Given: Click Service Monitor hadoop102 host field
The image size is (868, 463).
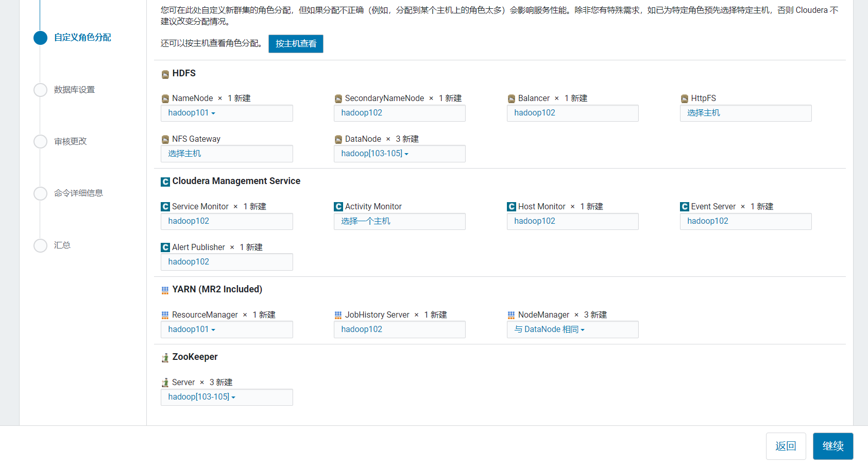Looking at the screenshot, I should pos(227,221).
